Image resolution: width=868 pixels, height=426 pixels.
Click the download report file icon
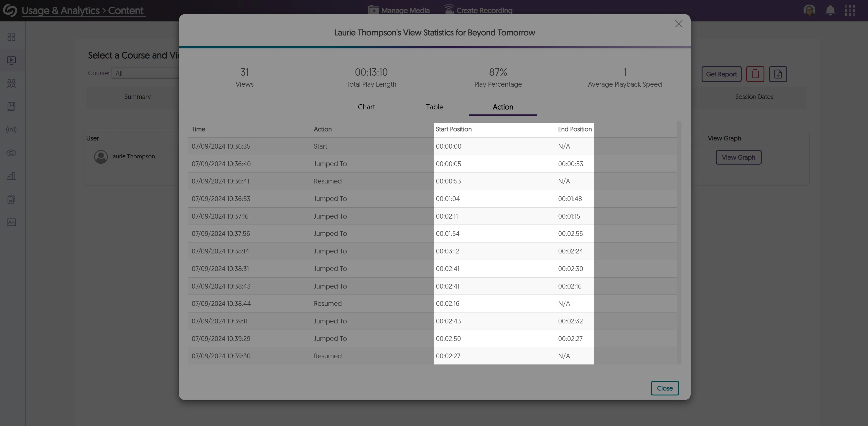(778, 74)
